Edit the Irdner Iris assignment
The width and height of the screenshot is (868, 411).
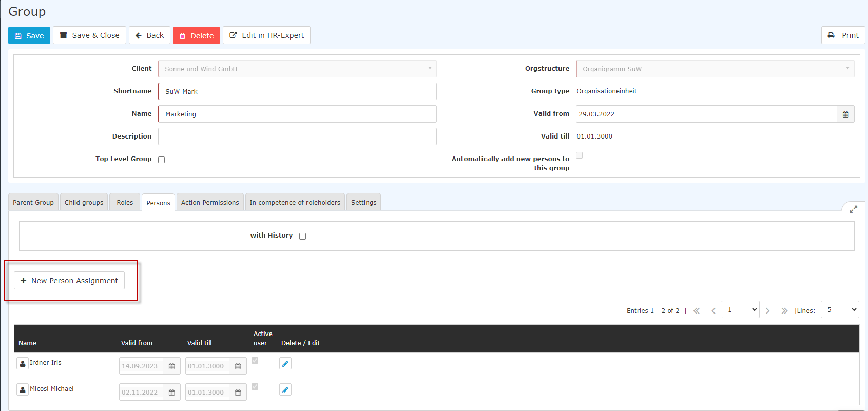[x=285, y=363]
